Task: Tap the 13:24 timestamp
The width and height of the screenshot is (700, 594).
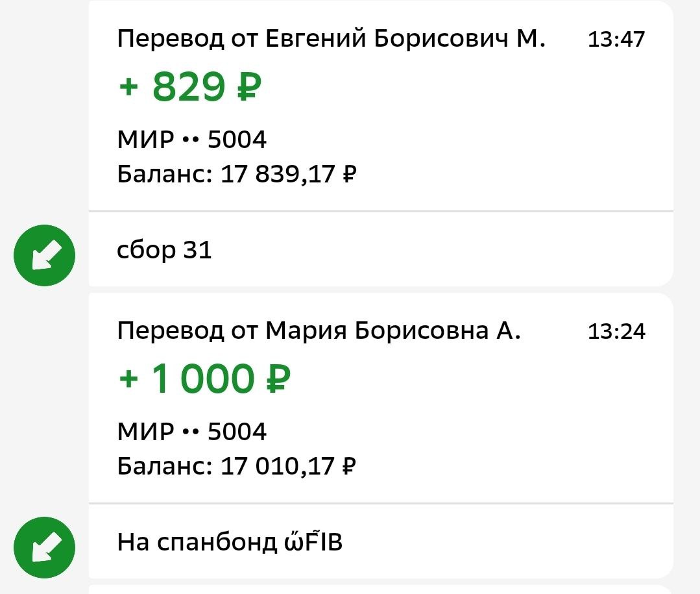Action: coord(616,332)
